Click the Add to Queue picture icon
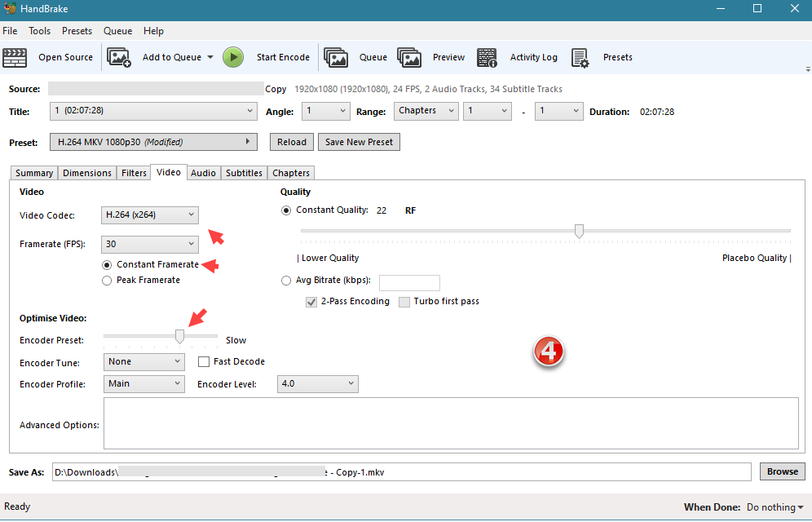Screen dimensions: 812x522 118,57
